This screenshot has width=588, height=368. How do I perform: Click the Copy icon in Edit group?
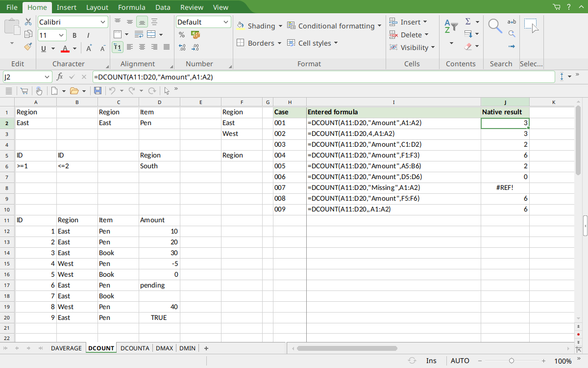click(x=28, y=34)
